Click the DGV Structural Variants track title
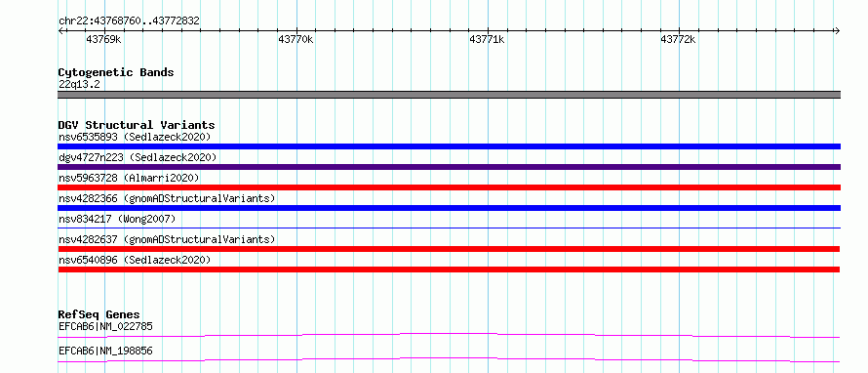Image resolution: width=868 pixels, height=373 pixels. click(137, 125)
